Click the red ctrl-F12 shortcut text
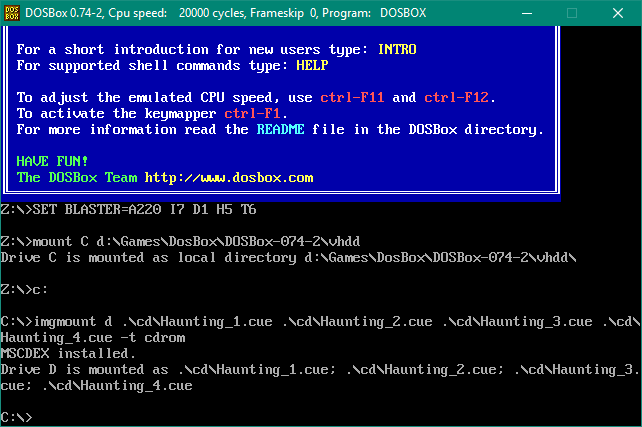642x427 pixels. [457, 97]
